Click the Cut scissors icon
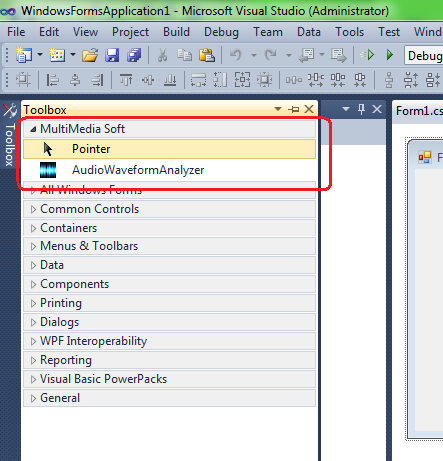The image size is (443, 461). click(163, 55)
